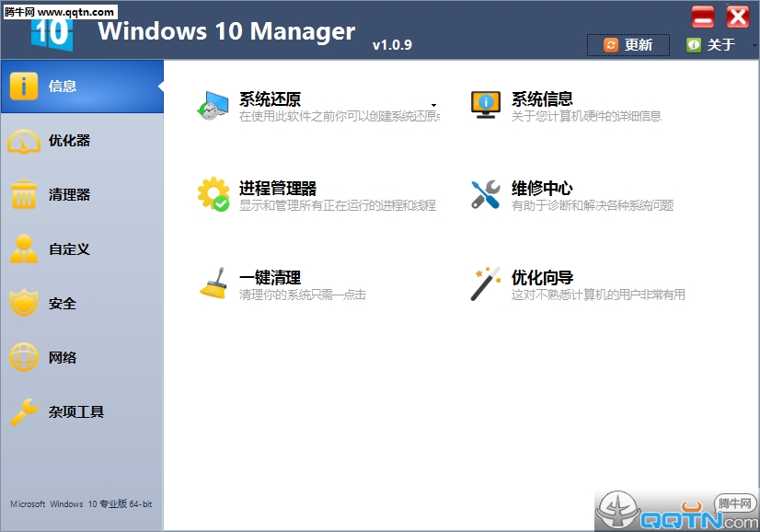This screenshot has width=760, height=532.
Task: Click description 清理你的系统只需一点击
Action: [x=303, y=295]
